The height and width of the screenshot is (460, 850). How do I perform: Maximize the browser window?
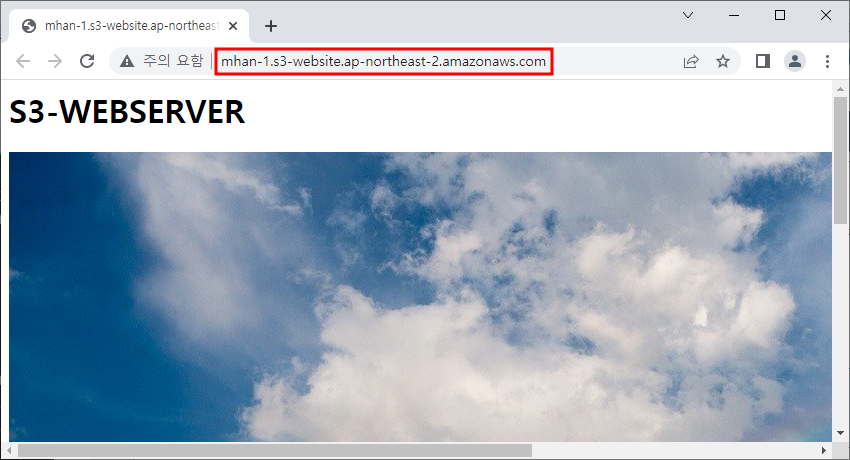tap(780, 15)
